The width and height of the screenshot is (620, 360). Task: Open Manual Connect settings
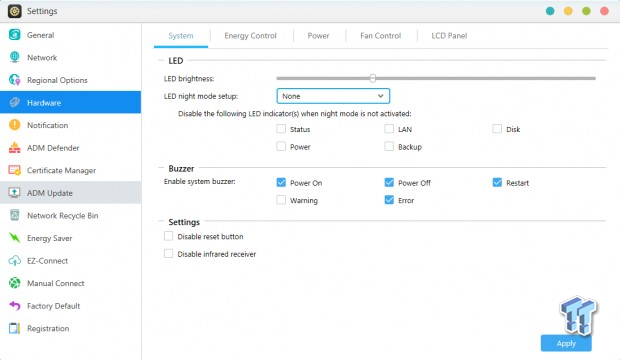point(70,283)
